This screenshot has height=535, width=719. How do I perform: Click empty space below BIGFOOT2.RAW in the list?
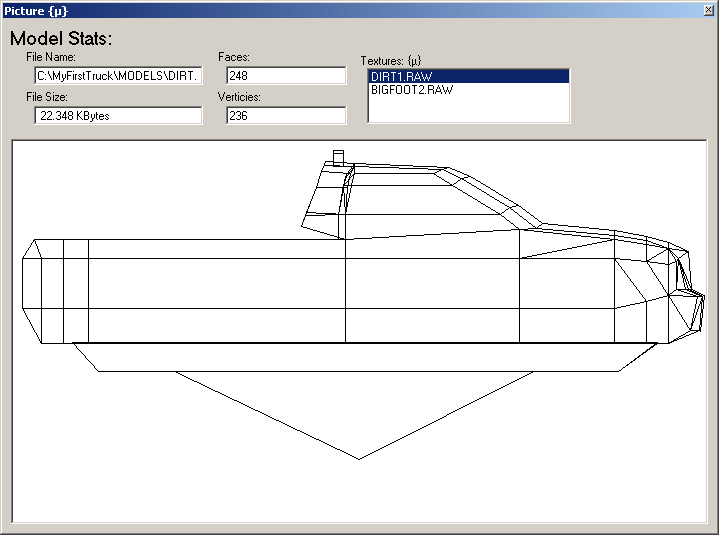pos(468,110)
